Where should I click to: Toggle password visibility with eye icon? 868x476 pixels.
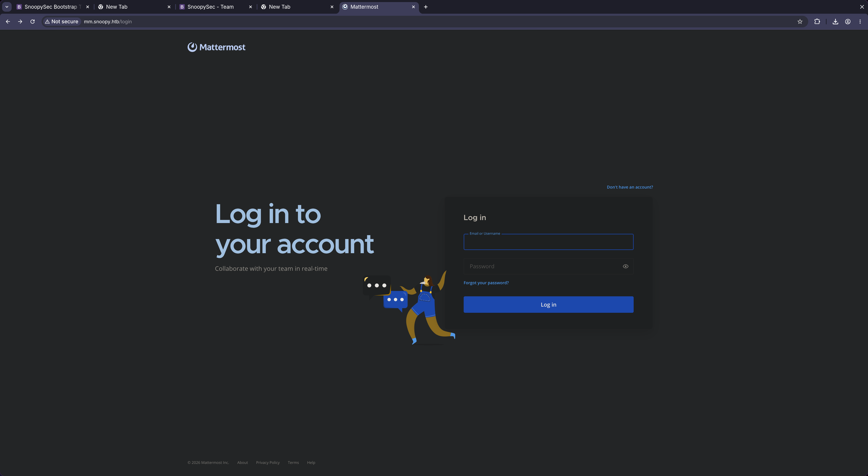(x=625, y=266)
